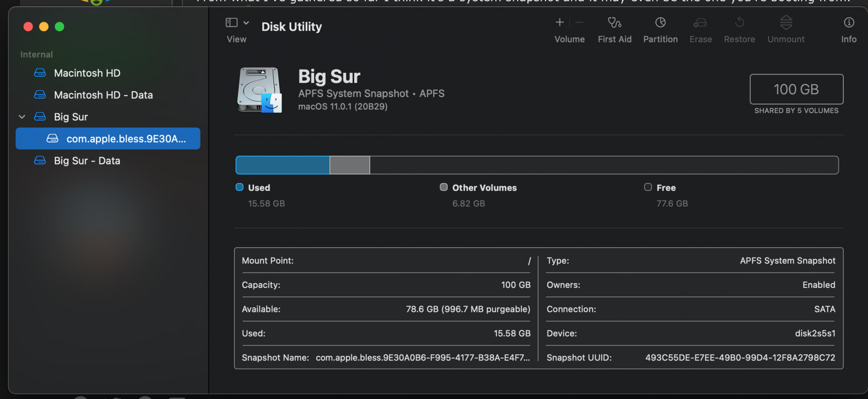Click the Info toolbar label
Image resolution: width=868 pixels, height=399 pixels.
(849, 39)
